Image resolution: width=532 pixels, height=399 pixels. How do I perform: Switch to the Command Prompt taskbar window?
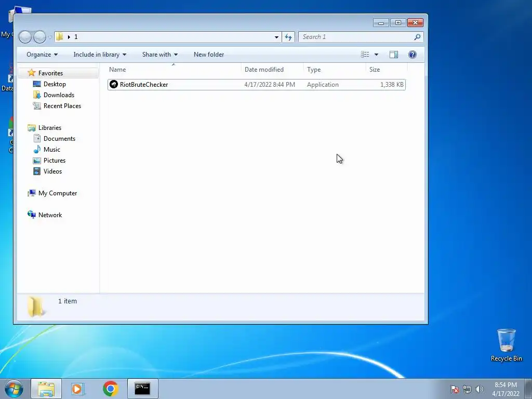click(x=142, y=389)
